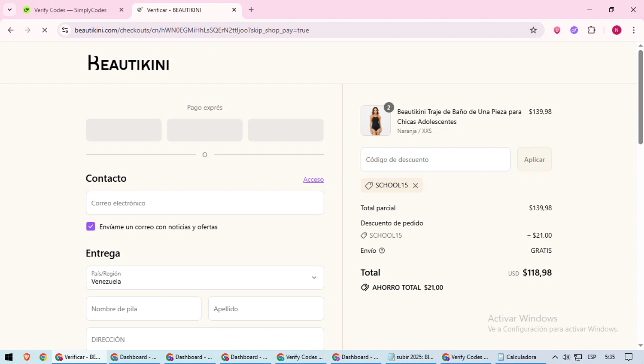Switch ESP keyboard language indicator
The width and height of the screenshot is (644, 364).
[x=592, y=357]
